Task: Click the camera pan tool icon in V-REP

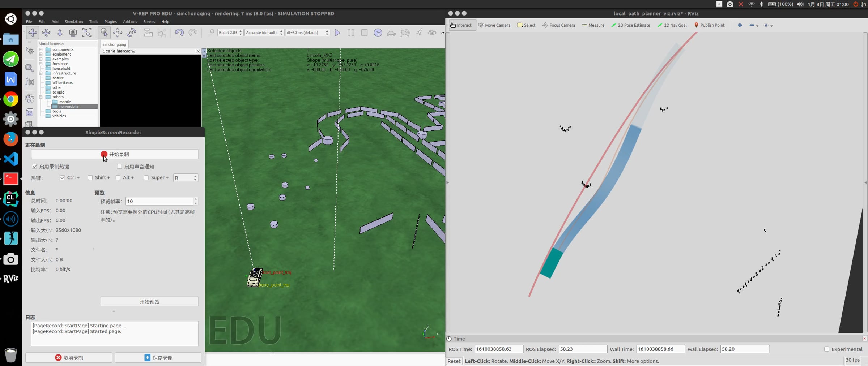Action: click(x=33, y=33)
